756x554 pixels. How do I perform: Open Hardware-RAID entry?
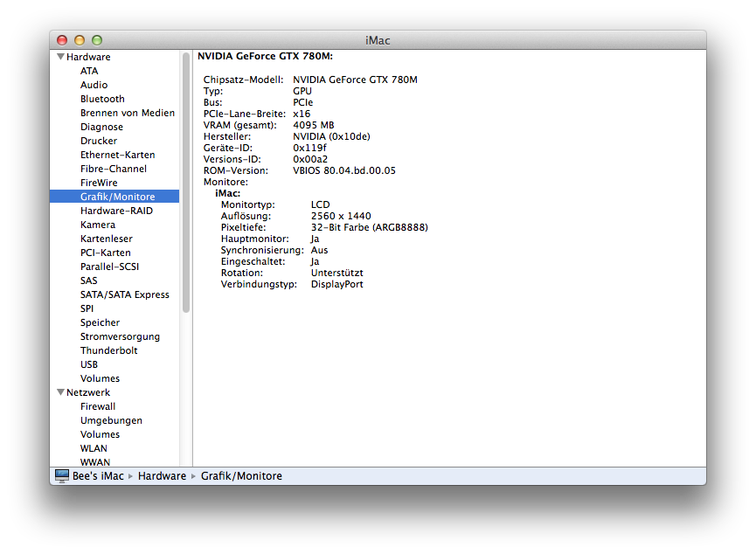(x=117, y=211)
